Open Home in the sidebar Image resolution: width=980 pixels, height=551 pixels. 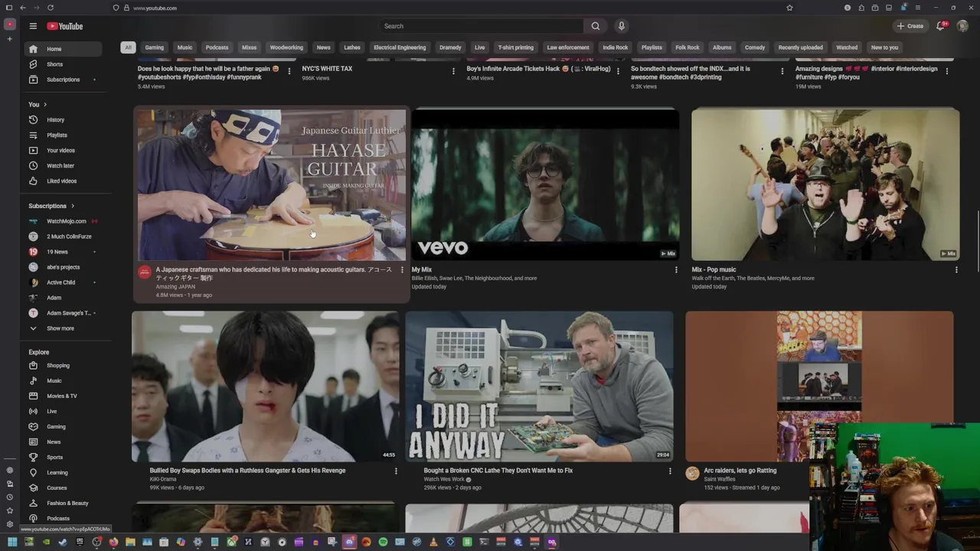point(61,49)
